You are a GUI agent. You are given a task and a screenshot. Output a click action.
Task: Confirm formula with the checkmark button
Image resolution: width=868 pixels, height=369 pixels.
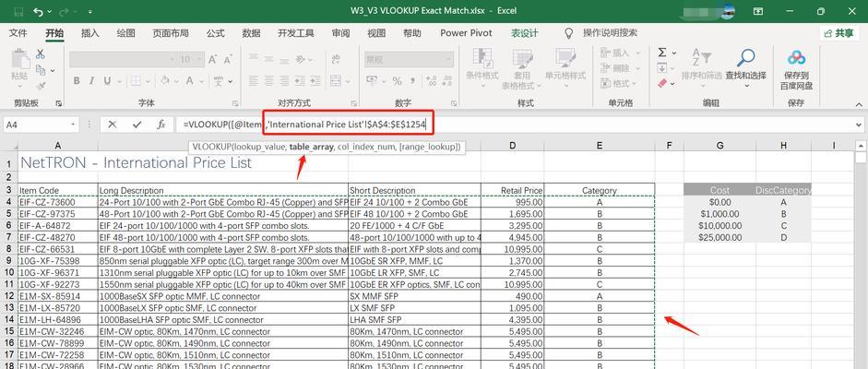tap(137, 125)
